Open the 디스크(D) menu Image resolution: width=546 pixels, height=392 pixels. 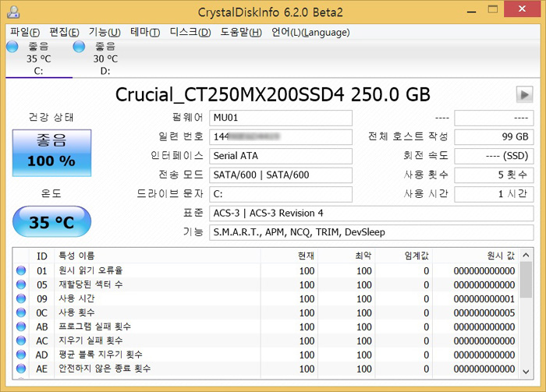(x=190, y=32)
